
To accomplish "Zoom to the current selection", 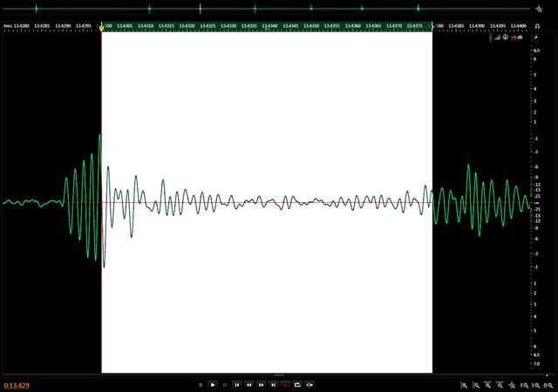I will [548, 385].
